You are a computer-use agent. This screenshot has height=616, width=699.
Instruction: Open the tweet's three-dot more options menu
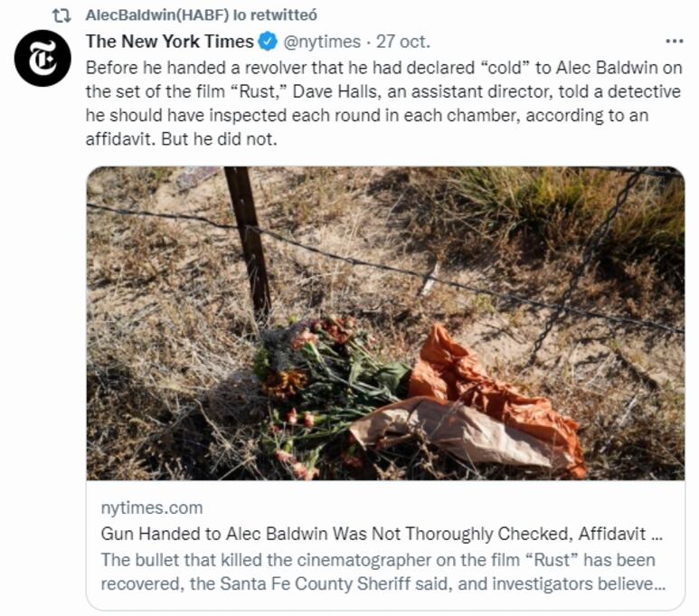coord(674,41)
